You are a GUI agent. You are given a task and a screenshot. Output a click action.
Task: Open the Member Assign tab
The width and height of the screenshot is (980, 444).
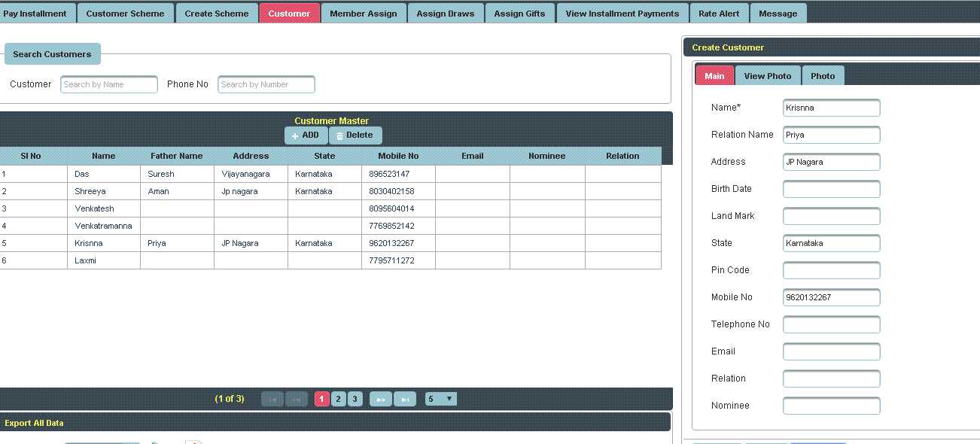364,14
